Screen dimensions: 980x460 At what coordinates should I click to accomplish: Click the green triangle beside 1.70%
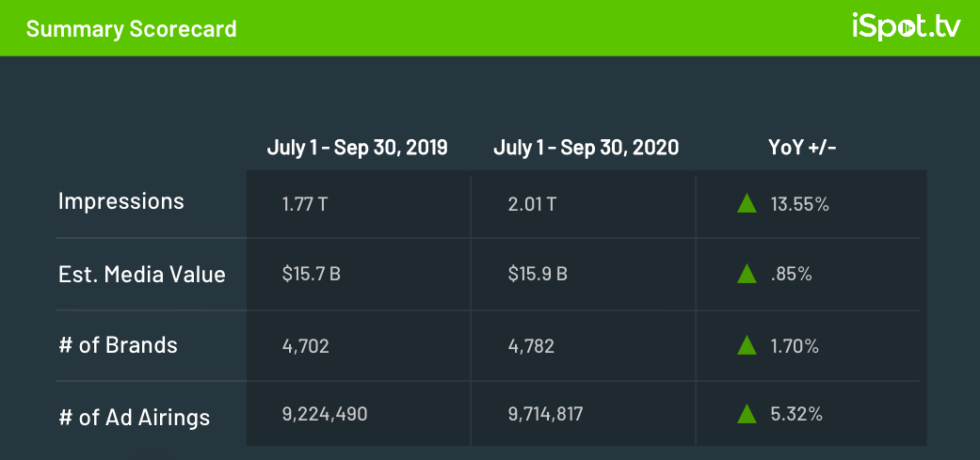pyautogui.click(x=747, y=345)
